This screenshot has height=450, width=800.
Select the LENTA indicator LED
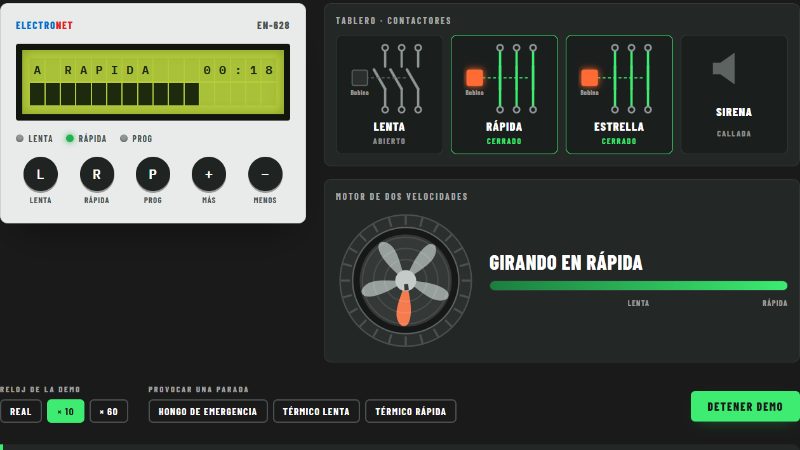pos(20,138)
